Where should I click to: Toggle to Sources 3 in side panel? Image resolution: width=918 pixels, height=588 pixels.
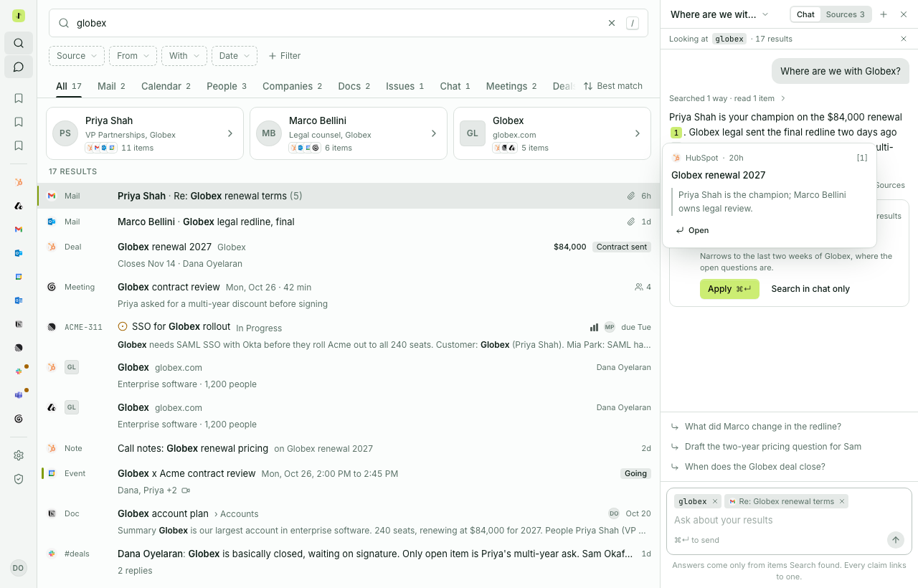(845, 14)
